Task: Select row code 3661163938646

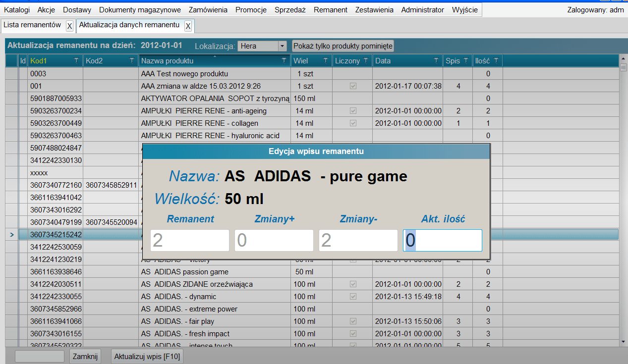Action: 56,272
